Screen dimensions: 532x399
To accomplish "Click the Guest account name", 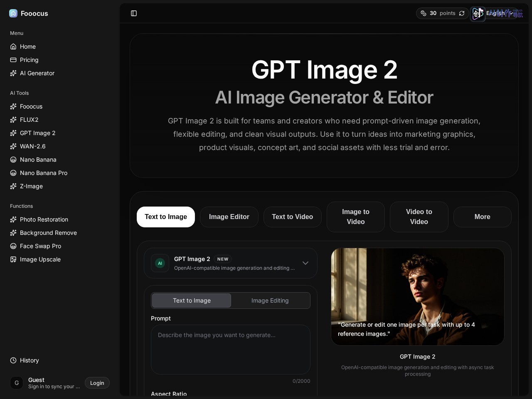I will point(36,380).
